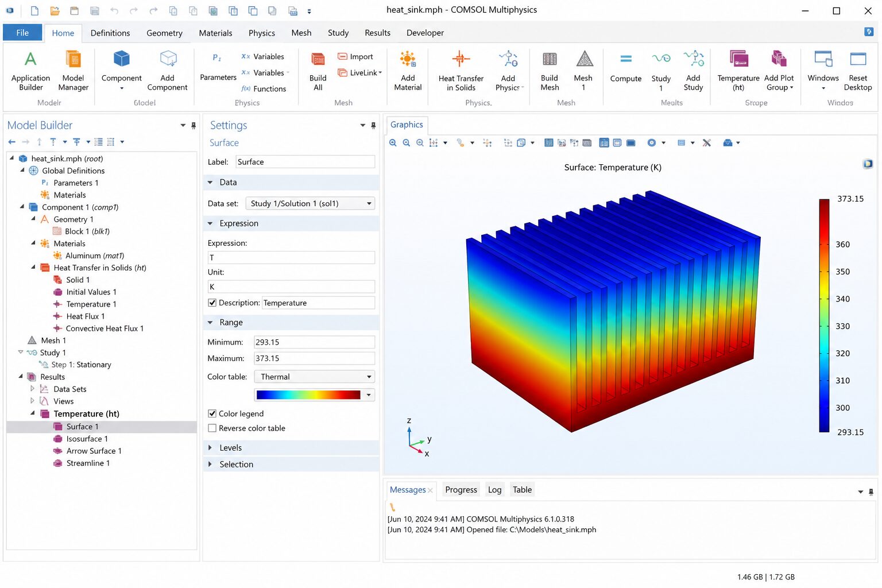Viewport: 882px width, 588px height.
Task: Click the New file icon in quick access toolbar
Action: point(34,11)
